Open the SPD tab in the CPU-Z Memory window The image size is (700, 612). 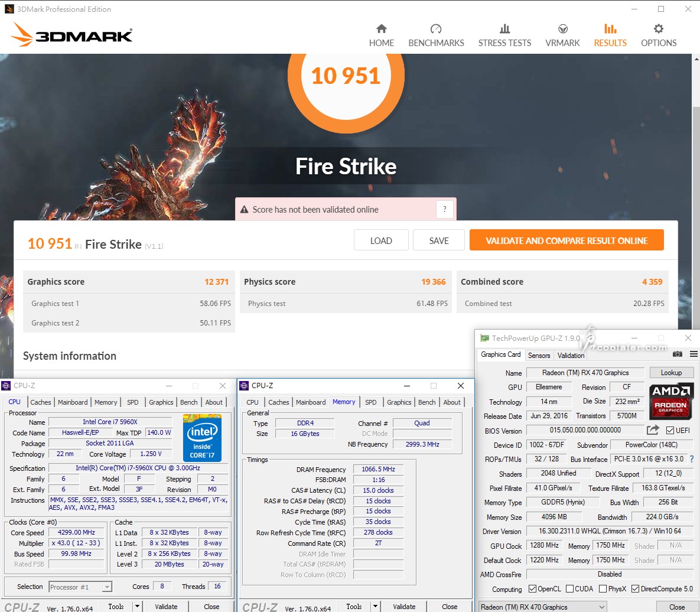coord(370,402)
